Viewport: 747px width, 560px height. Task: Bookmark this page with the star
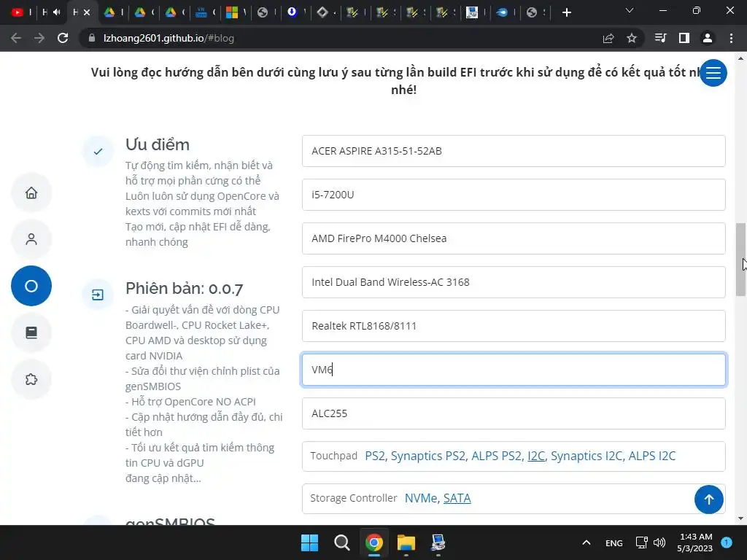[632, 38]
